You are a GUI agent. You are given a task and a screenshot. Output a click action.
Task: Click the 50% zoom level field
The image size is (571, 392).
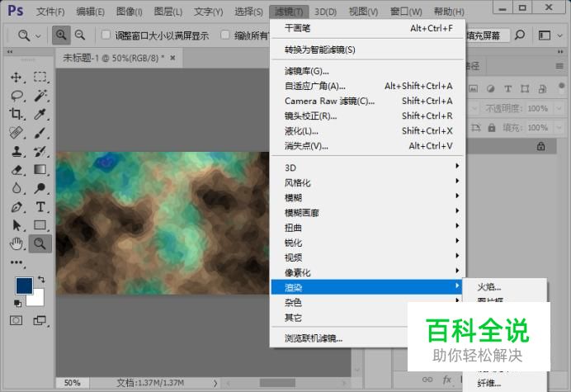click(x=72, y=383)
